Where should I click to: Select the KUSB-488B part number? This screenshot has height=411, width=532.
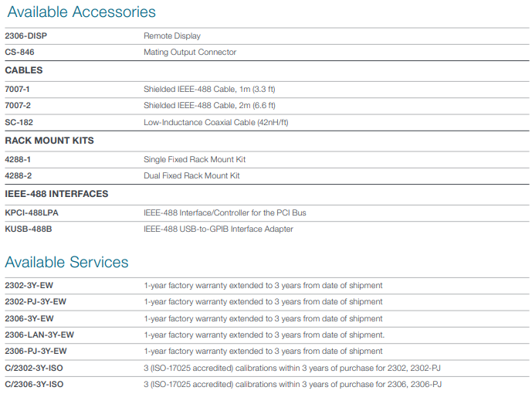(x=28, y=229)
